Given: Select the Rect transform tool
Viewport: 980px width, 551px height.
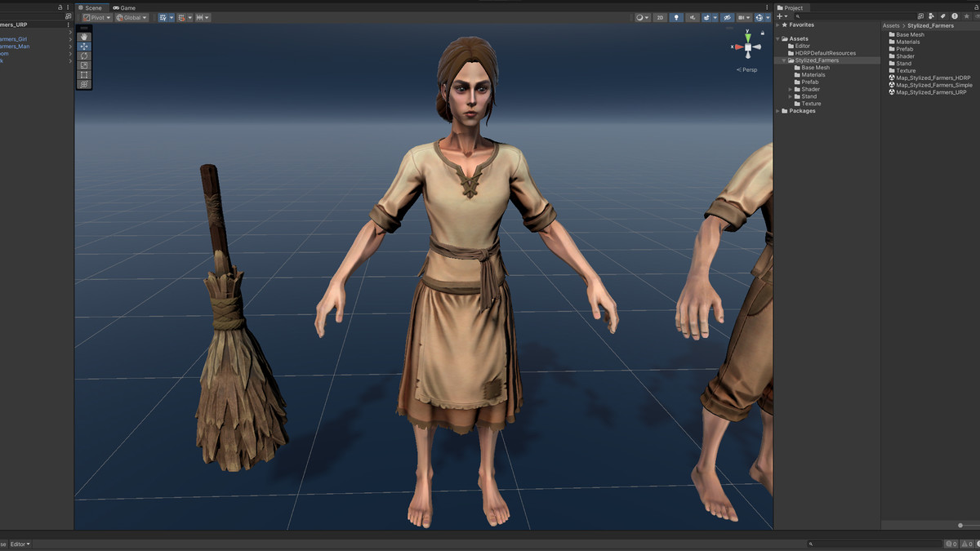Looking at the screenshot, I should tap(84, 74).
